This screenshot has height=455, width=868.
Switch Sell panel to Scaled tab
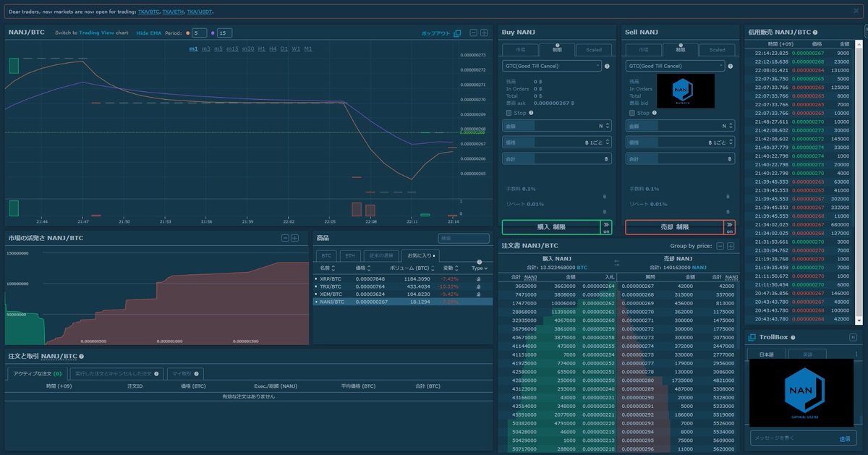[x=717, y=50]
